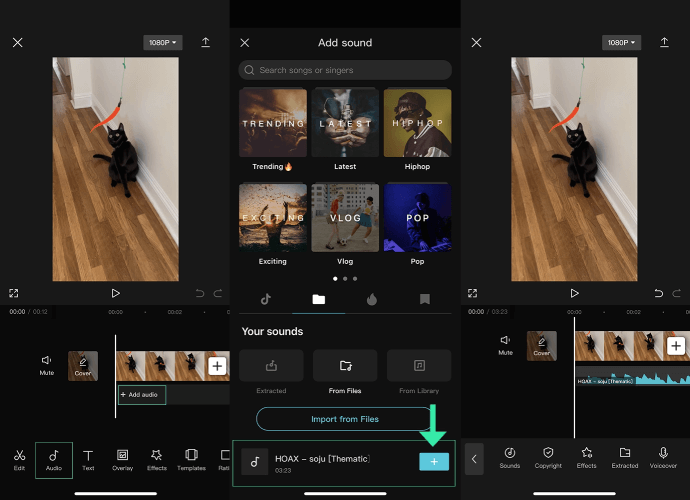Open sound Effects in audio toolbar
690x500 pixels.
pos(587,458)
